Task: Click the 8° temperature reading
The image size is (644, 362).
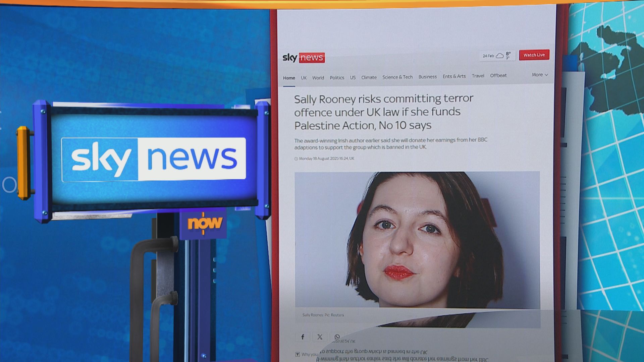Action: (x=508, y=54)
